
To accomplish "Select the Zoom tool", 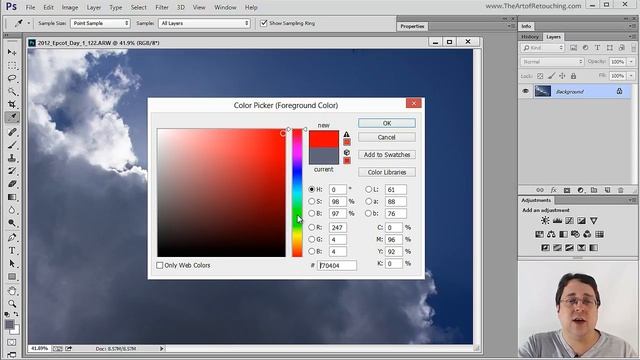I will pyautogui.click(x=12, y=304).
